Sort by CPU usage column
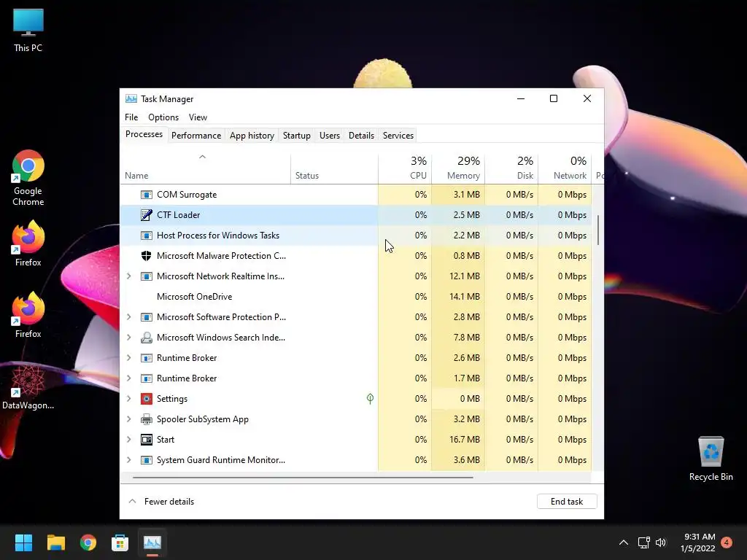The height and width of the screenshot is (560, 747). [405, 169]
